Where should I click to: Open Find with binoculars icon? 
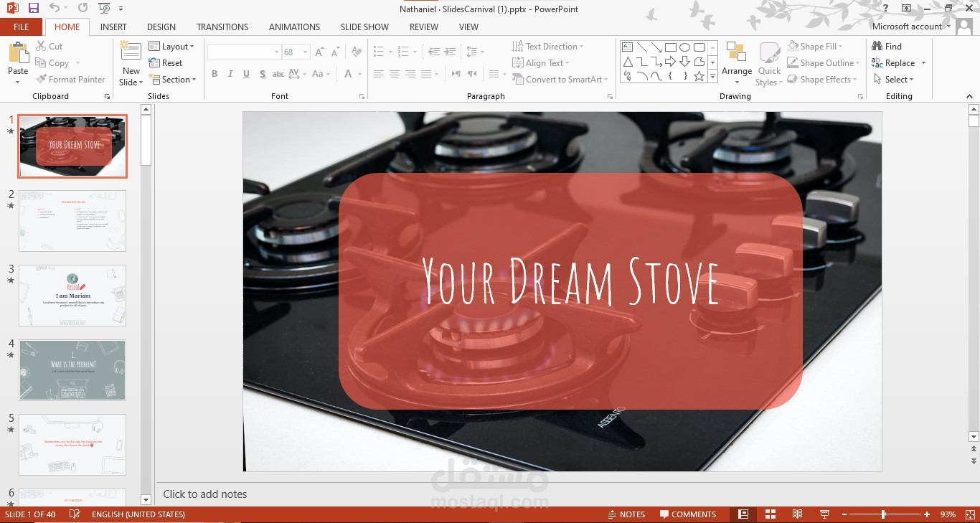pyautogui.click(x=887, y=47)
